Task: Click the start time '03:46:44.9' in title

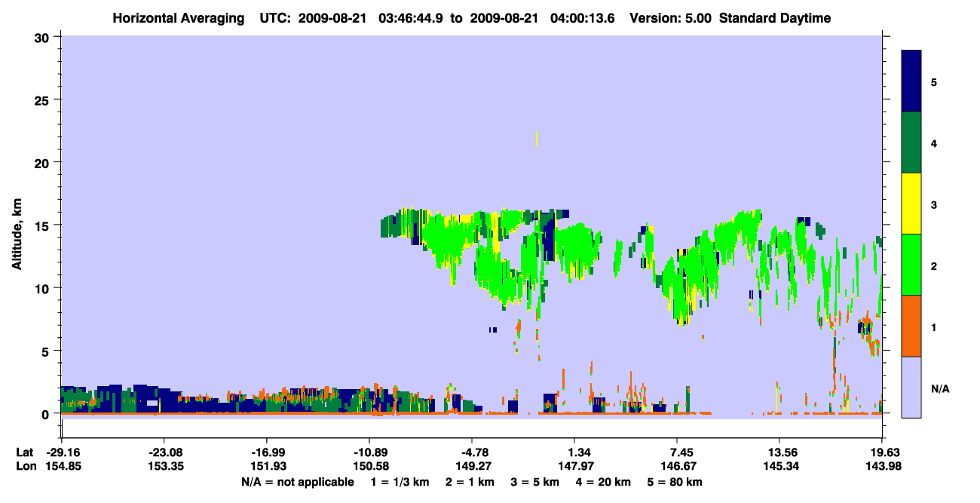Action: point(412,18)
